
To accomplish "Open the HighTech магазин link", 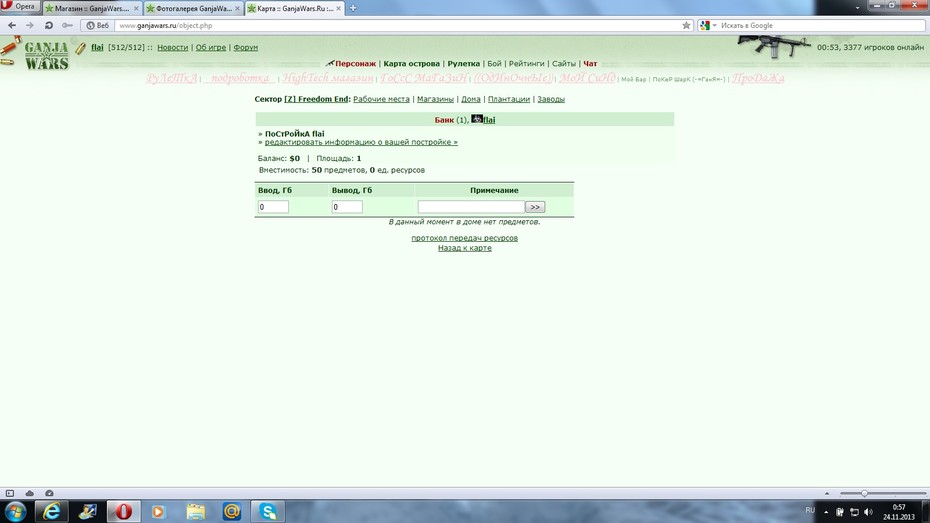I will (327, 78).
